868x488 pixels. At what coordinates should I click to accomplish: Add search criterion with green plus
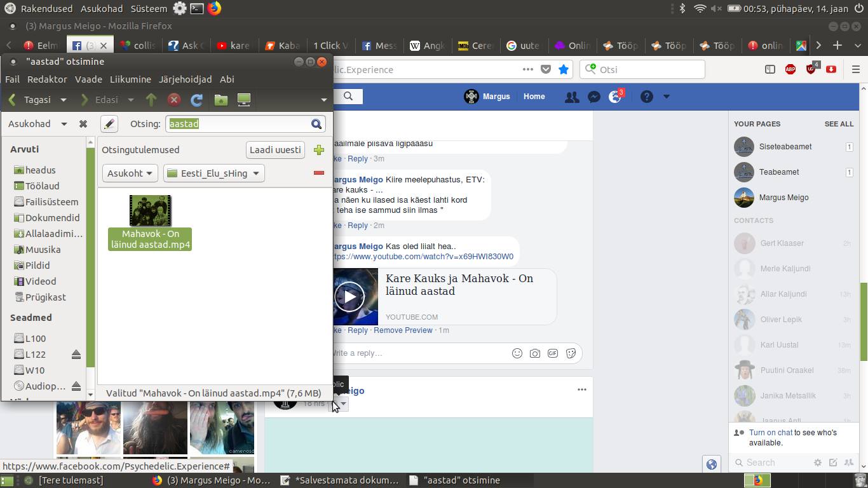(x=319, y=150)
